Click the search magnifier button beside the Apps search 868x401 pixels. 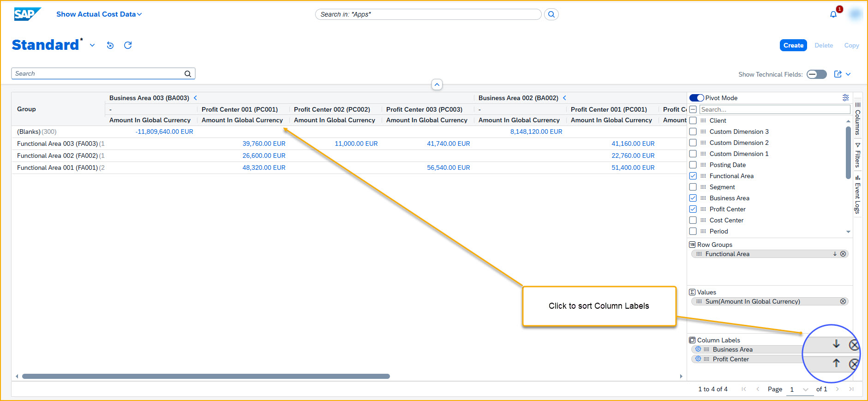pos(551,14)
